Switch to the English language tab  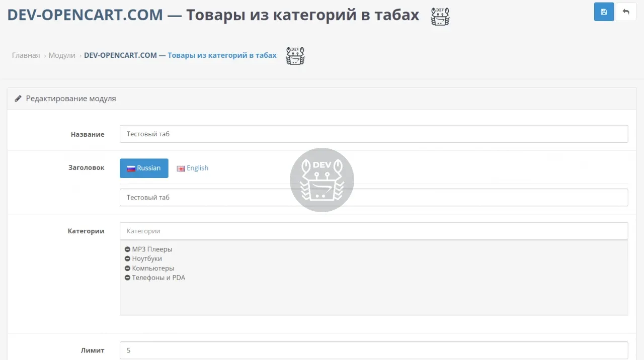click(x=192, y=168)
